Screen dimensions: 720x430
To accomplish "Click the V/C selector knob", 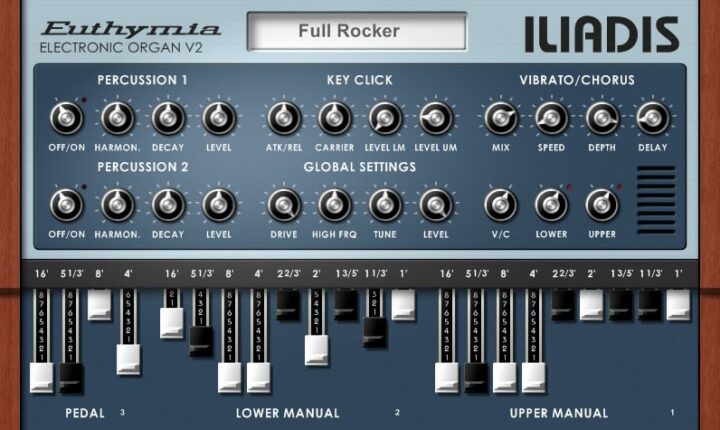I will point(499,205).
